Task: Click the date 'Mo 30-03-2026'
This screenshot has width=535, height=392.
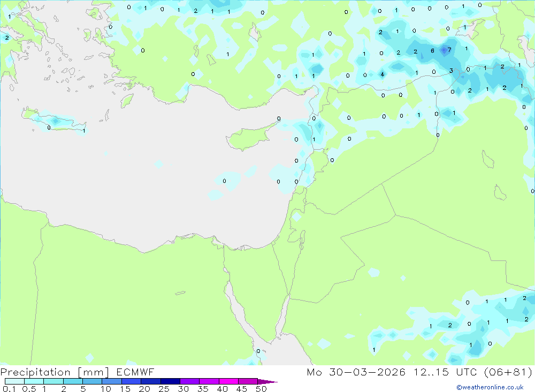Action: point(356,372)
